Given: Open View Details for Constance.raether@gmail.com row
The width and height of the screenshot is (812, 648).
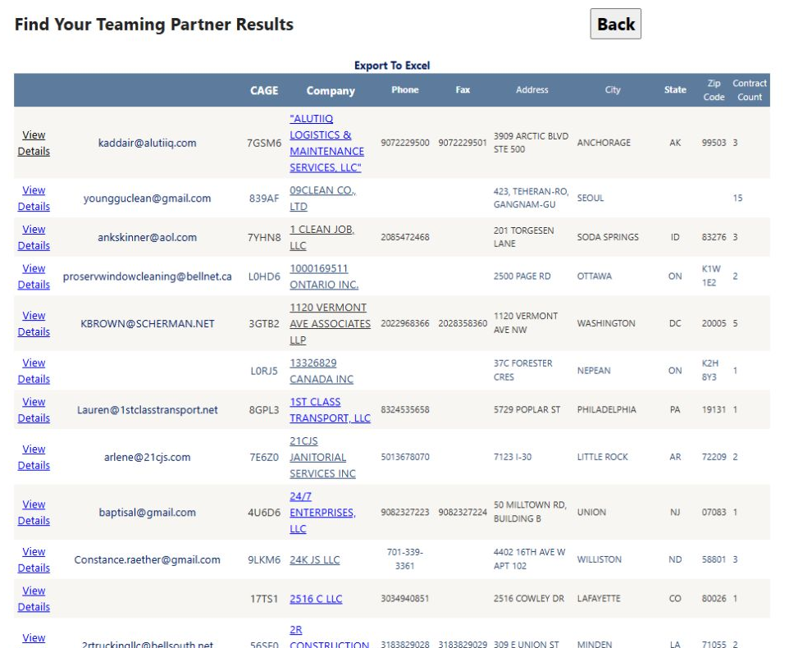Looking at the screenshot, I should point(34,559).
